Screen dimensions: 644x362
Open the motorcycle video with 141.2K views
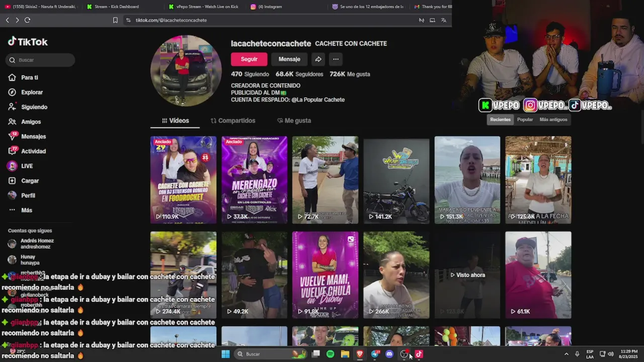coord(396,180)
